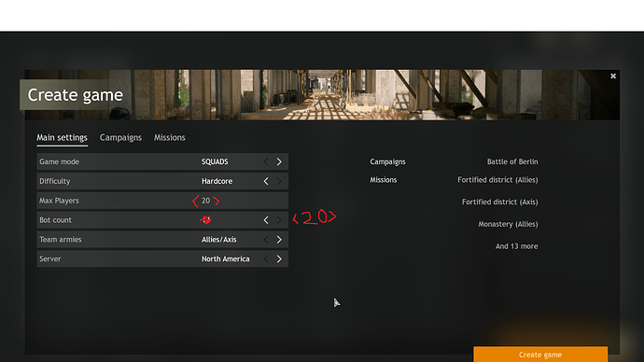Screen dimensions: 644x362
Task: Click previous arrow for Difficulty
Action: (x=266, y=181)
